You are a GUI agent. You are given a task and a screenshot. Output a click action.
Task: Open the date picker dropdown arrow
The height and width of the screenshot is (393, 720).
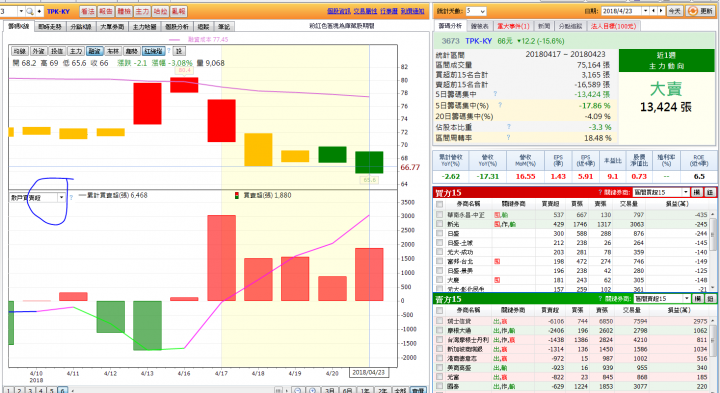point(646,11)
